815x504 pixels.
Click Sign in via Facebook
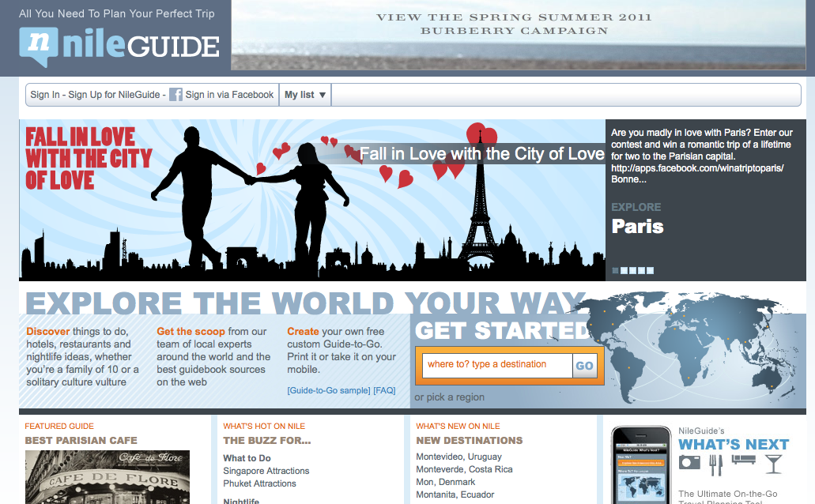tap(229, 95)
